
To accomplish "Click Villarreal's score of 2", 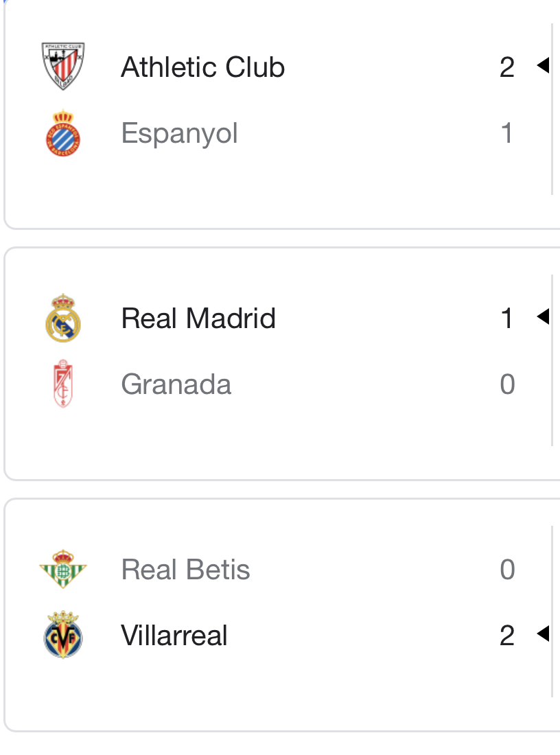I will click(507, 636).
